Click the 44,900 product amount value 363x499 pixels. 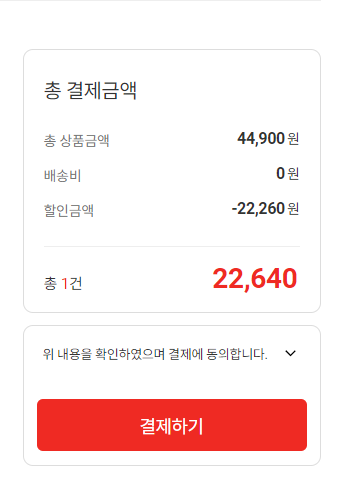pos(261,138)
